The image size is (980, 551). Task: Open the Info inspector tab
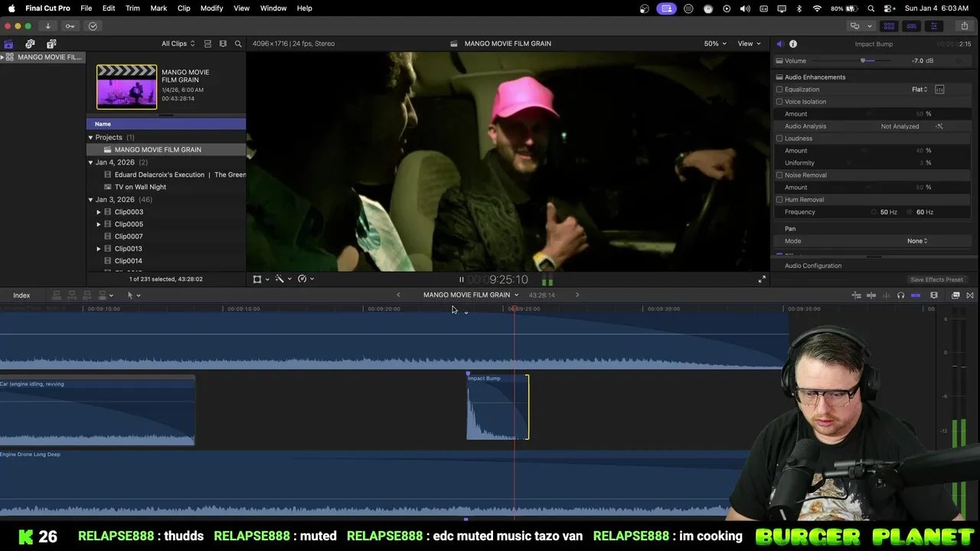click(x=793, y=44)
